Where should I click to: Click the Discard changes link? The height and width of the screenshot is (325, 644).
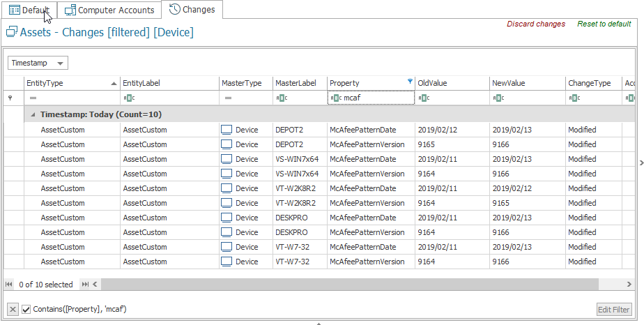point(535,24)
